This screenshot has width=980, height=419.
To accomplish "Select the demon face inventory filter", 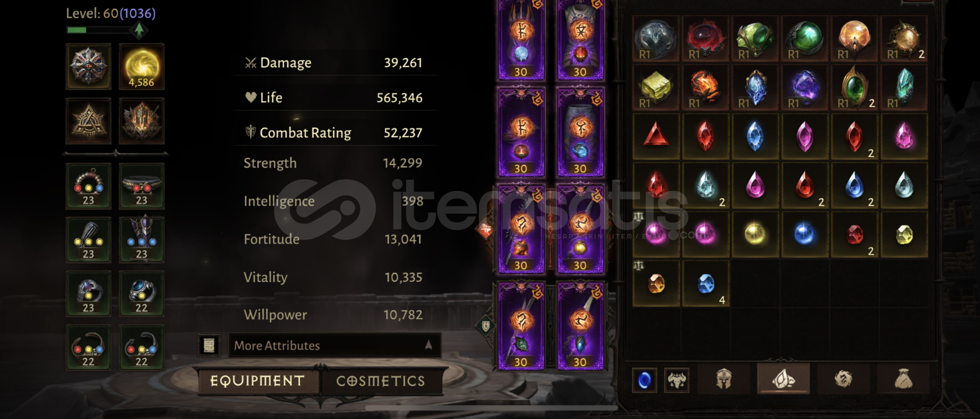I will coord(676,380).
